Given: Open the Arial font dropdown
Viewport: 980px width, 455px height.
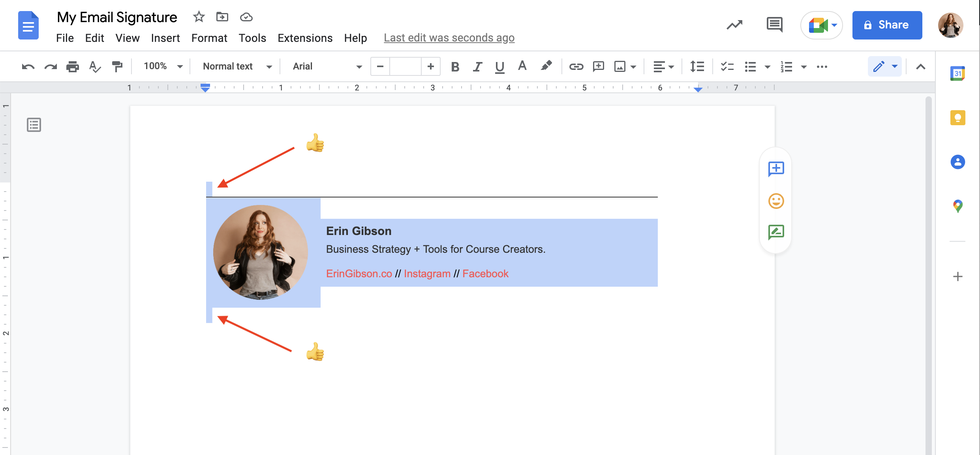Looking at the screenshot, I should click(327, 66).
